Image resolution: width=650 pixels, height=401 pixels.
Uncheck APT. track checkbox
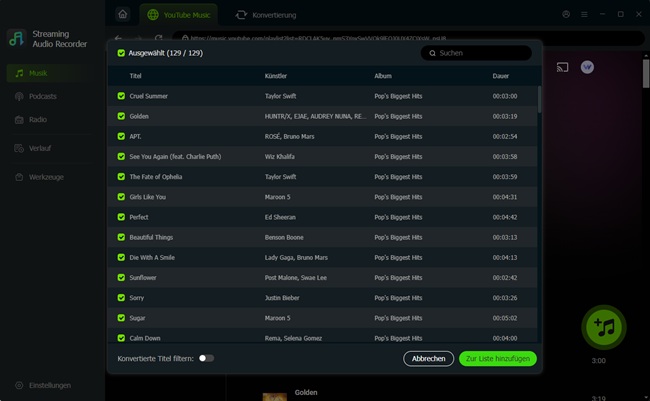click(121, 136)
